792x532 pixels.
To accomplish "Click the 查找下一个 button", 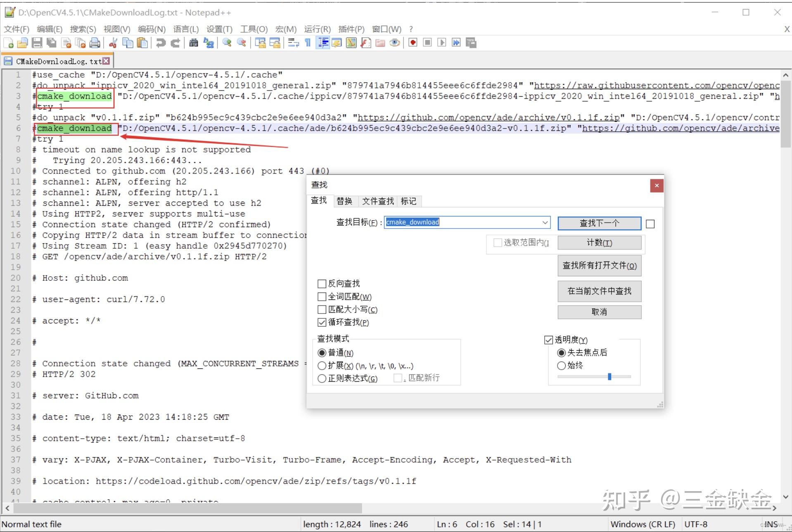I will coord(599,223).
